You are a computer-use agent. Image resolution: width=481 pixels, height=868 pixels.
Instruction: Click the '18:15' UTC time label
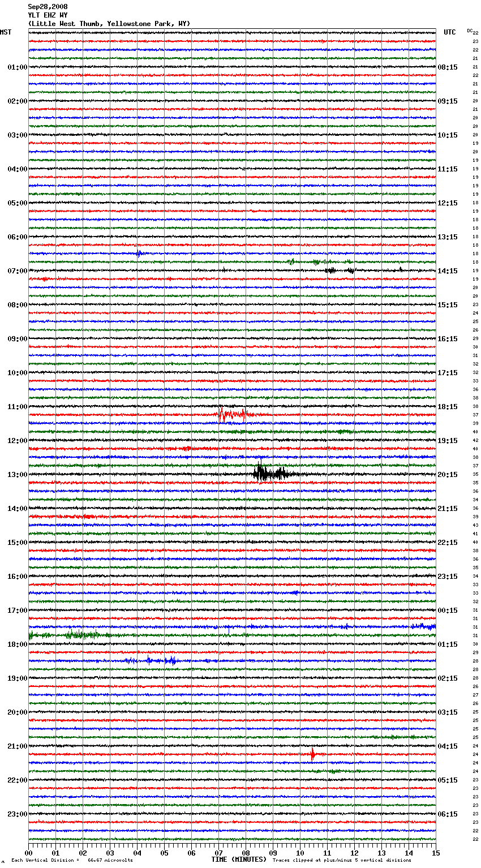[x=448, y=407]
